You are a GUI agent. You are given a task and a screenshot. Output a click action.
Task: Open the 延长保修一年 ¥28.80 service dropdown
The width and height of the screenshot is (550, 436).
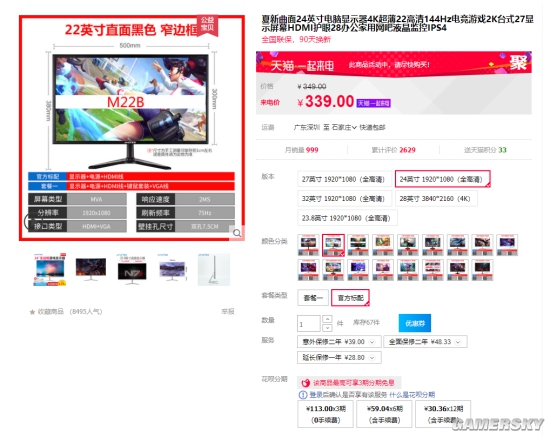tap(339, 357)
